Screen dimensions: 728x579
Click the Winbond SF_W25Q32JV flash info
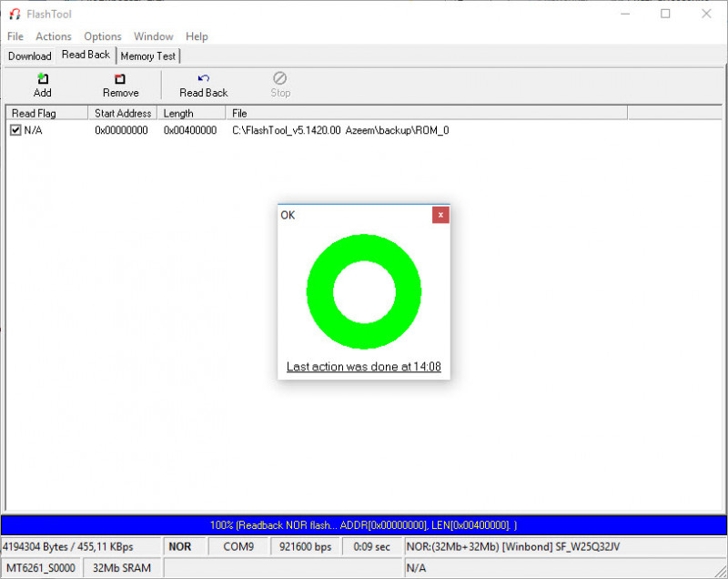pyautogui.click(x=564, y=546)
